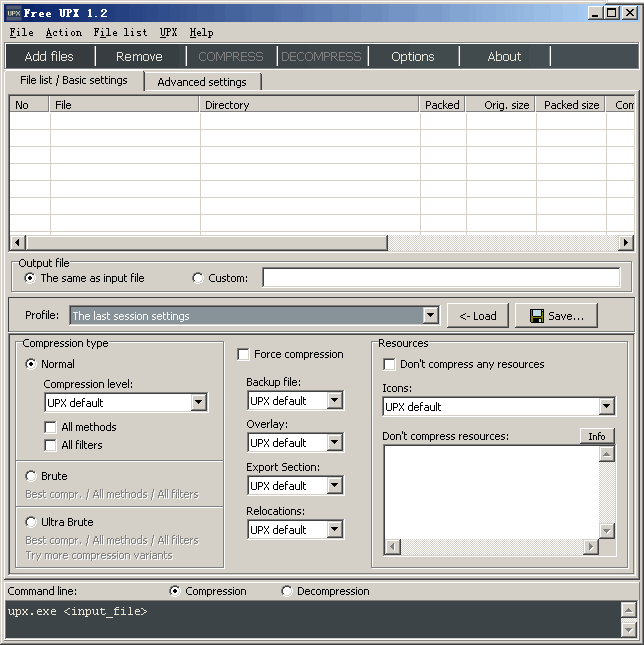The width and height of the screenshot is (644, 645).
Task: Select Decompression command line radio button
Action: pyautogui.click(x=287, y=591)
